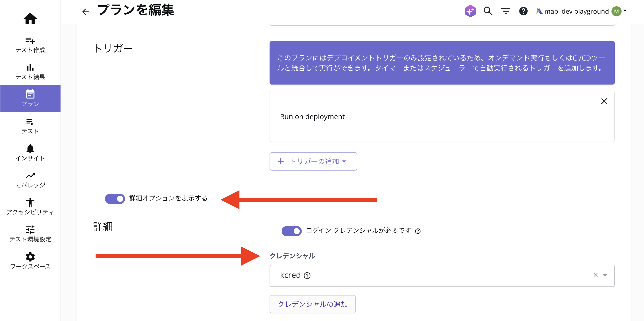Click the purple AI sparkle icon
Viewport: 644px width, 321px height.
point(470,11)
